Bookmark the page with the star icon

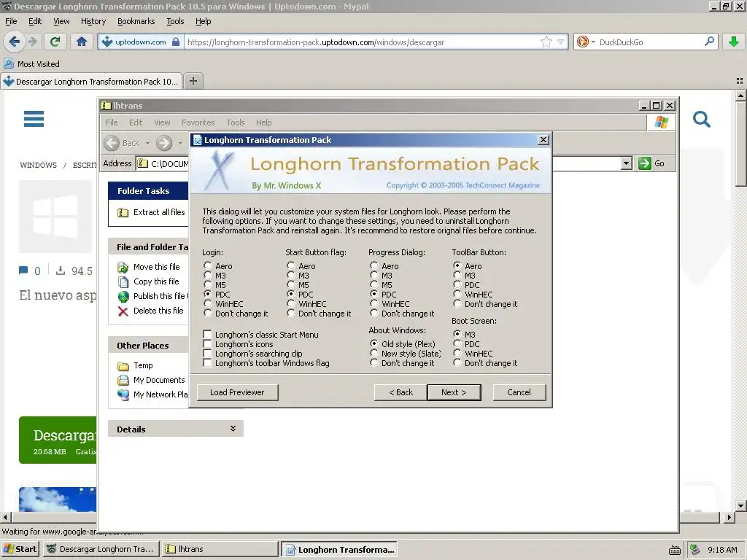pos(546,42)
